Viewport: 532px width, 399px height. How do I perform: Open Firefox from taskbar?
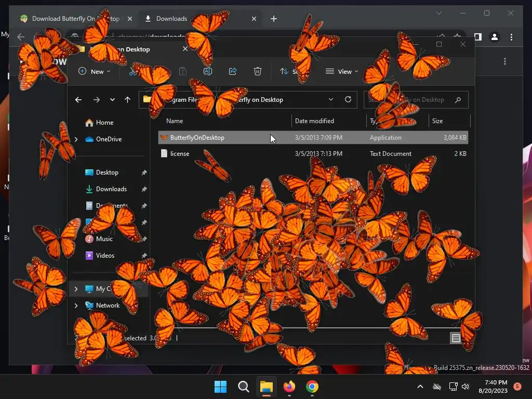click(x=289, y=387)
